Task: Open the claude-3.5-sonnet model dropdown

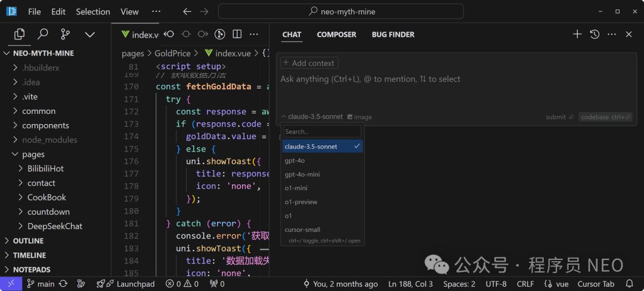Action: click(x=311, y=117)
